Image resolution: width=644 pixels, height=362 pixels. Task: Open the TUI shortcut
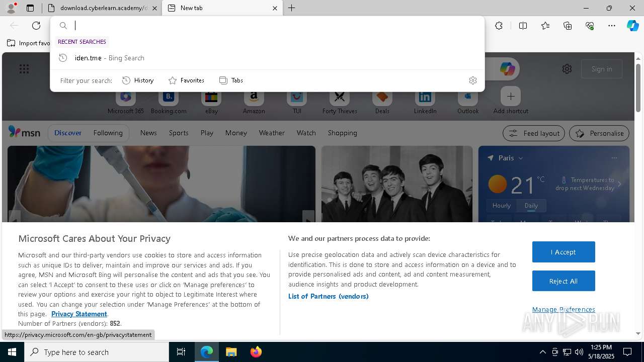(297, 102)
